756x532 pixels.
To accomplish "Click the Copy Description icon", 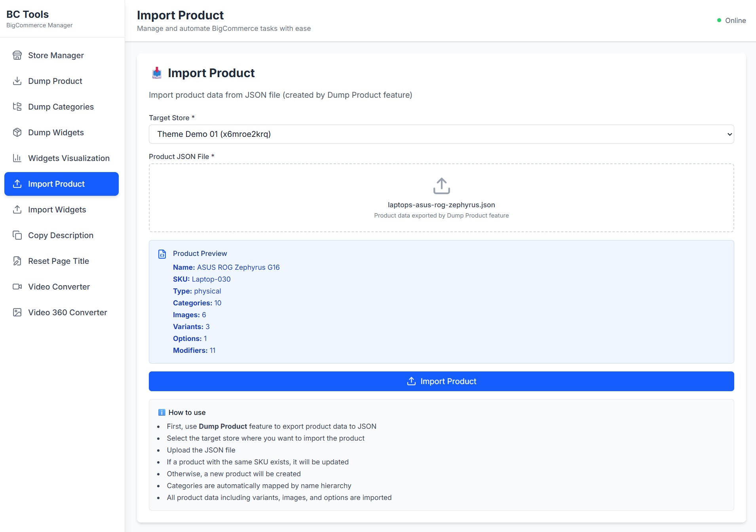I will coord(17,235).
